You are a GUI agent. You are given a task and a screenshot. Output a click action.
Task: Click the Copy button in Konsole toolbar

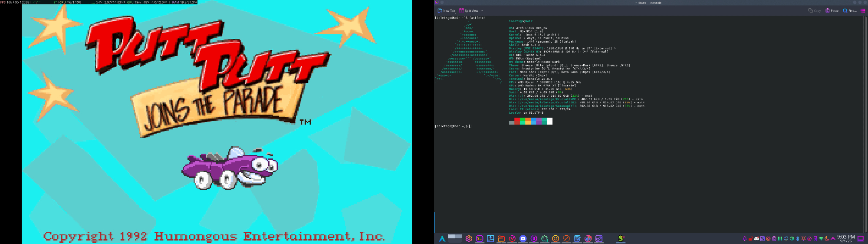815,10
